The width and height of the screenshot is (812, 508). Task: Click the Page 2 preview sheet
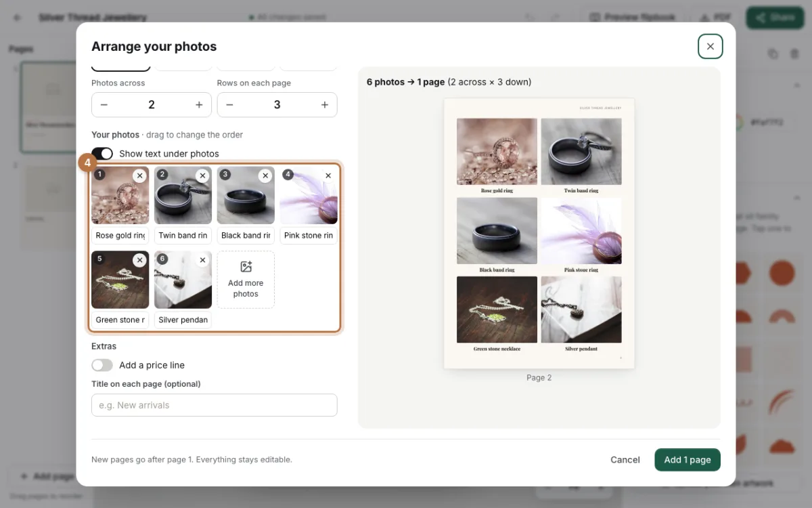(x=539, y=234)
